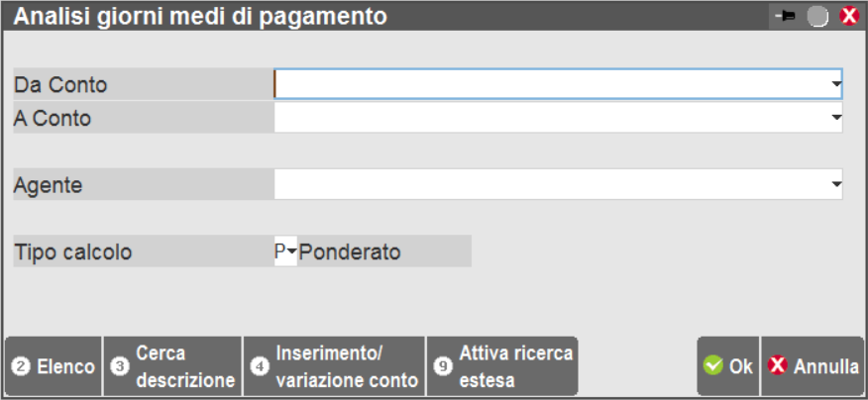Image resolution: width=868 pixels, height=400 pixels.
Task: Click the Ponderato value text
Action: pos(350,251)
